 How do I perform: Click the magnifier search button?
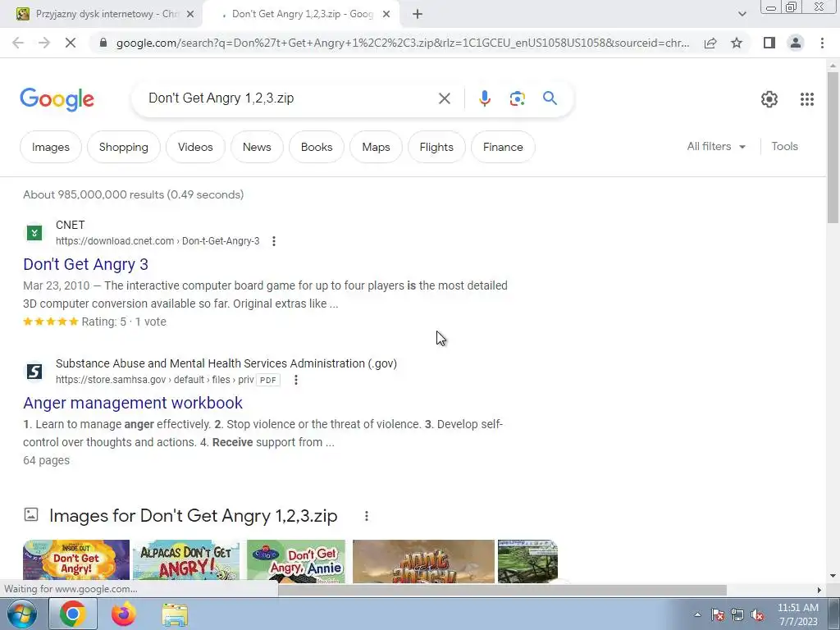pyautogui.click(x=550, y=98)
